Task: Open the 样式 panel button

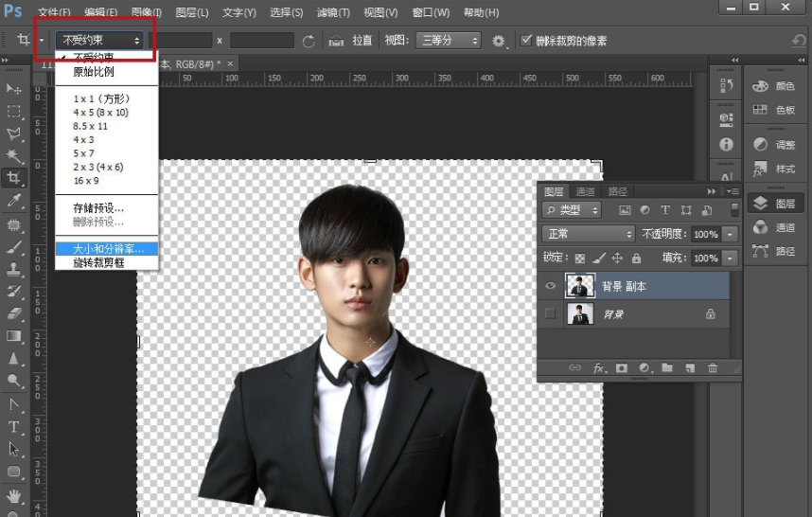Action: pos(775,169)
